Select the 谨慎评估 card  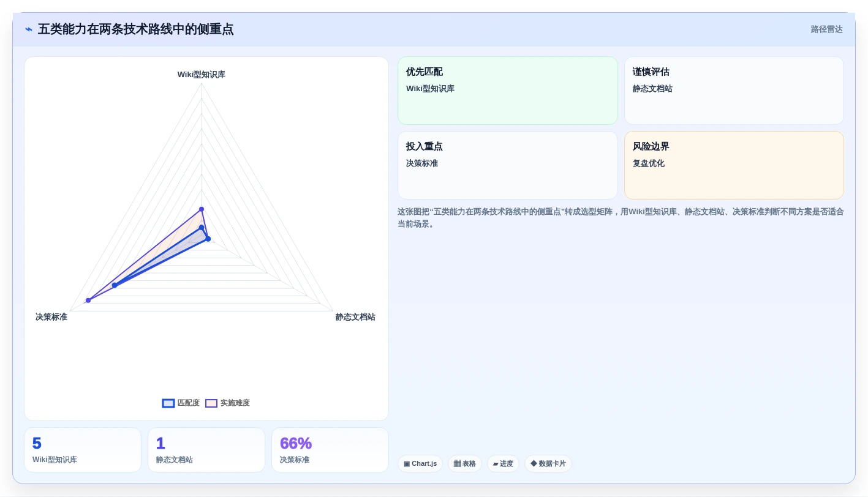coord(734,91)
